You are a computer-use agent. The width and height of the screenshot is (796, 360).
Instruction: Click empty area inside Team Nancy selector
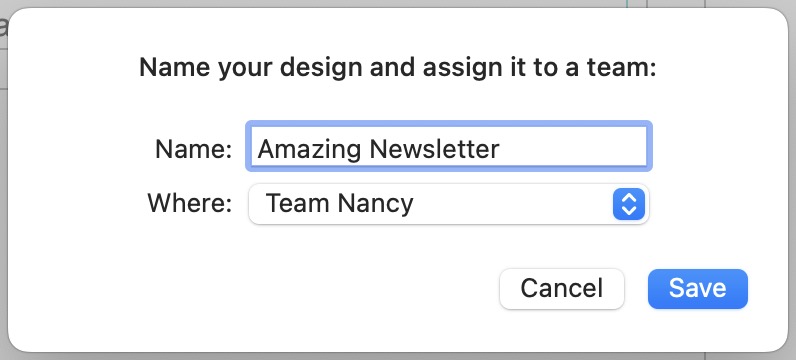pyautogui.click(x=513, y=204)
